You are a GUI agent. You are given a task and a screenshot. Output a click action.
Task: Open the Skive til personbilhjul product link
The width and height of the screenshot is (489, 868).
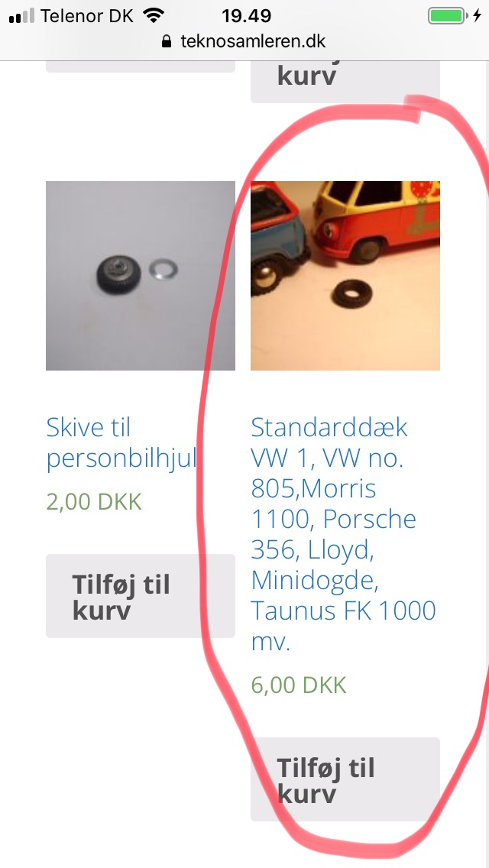pos(121,443)
